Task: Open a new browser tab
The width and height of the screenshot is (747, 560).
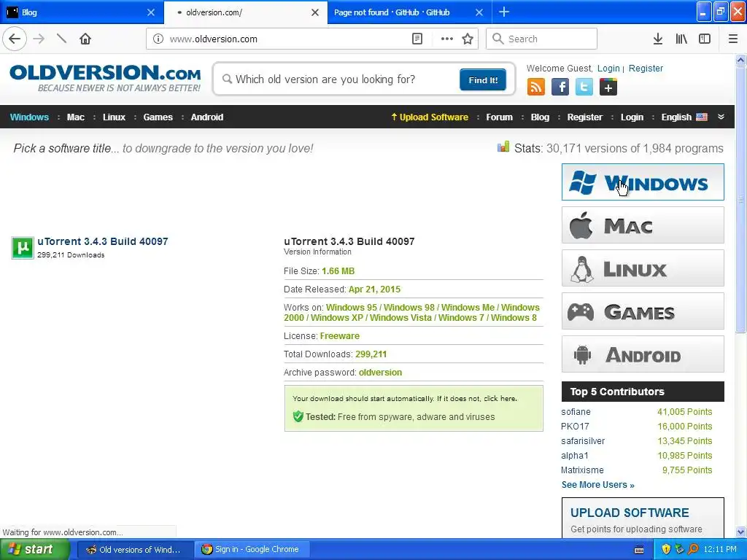Action: click(x=504, y=12)
